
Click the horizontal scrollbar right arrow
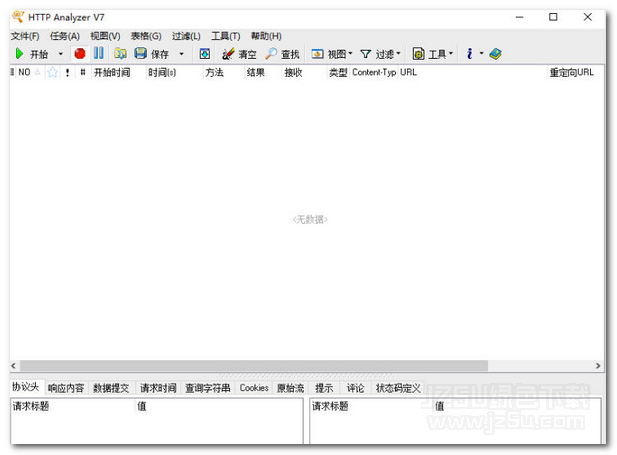pos(598,366)
